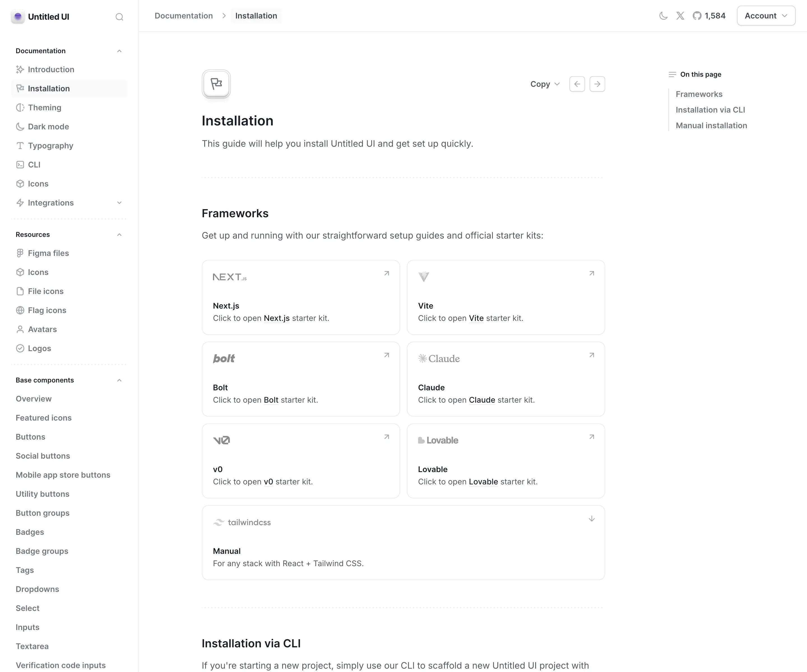The width and height of the screenshot is (807, 672).
Task: Expand the Integrations section
Action: [x=119, y=203]
